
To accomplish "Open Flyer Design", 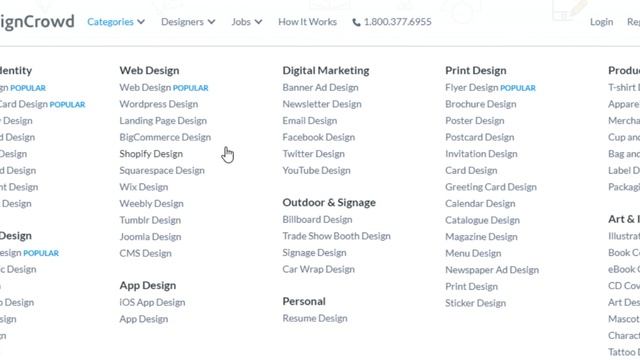I will (x=472, y=87).
